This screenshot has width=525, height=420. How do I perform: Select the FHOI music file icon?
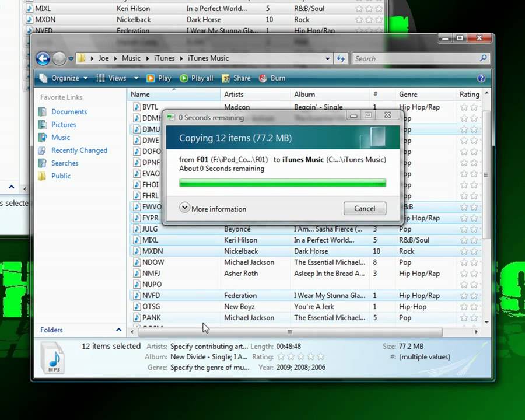(136, 184)
